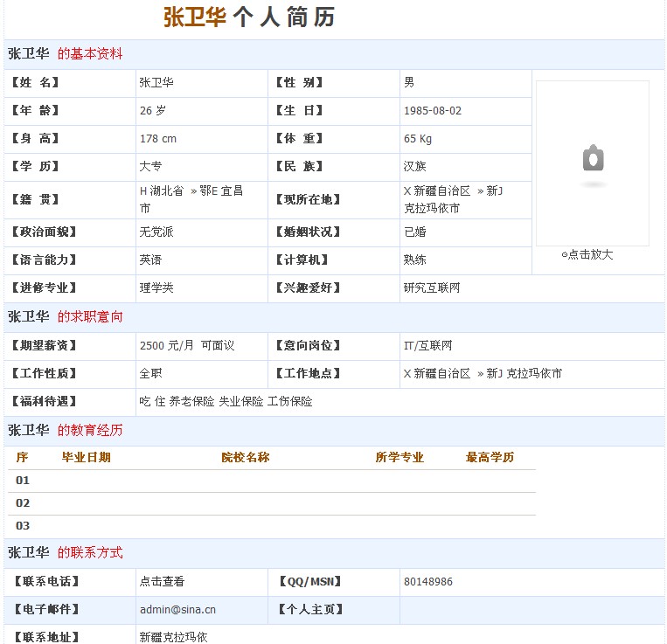Click the IT/互联网 intended position value
The image size is (667, 644).
[x=428, y=346]
